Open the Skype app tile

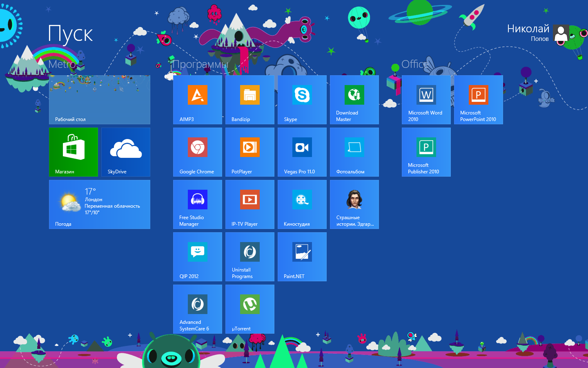(x=302, y=100)
